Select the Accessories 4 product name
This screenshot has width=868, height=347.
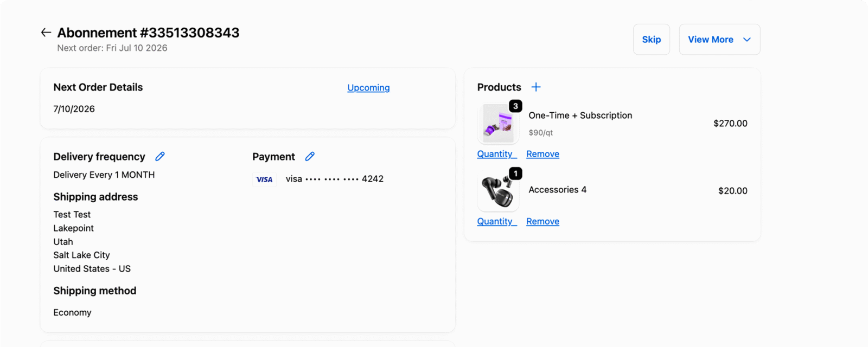pos(558,190)
